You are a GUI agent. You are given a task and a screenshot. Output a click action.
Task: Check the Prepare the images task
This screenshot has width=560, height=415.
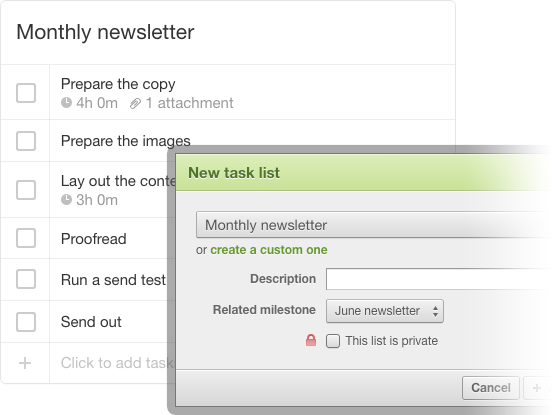[x=26, y=141]
